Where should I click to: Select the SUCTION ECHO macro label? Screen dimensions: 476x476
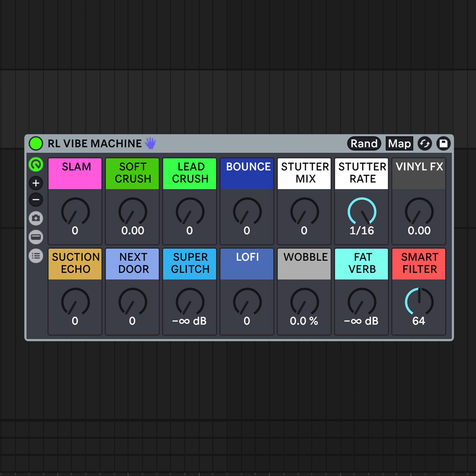75,263
